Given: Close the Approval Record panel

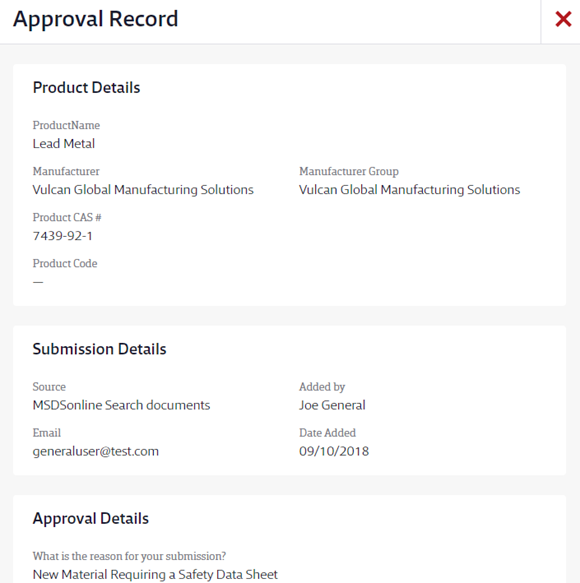Looking at the screenshot, I should (563, 19).
